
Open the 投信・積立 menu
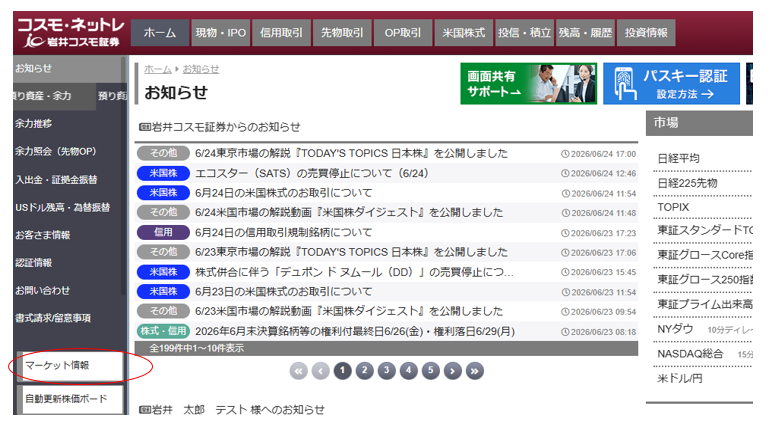coord(524,33)
